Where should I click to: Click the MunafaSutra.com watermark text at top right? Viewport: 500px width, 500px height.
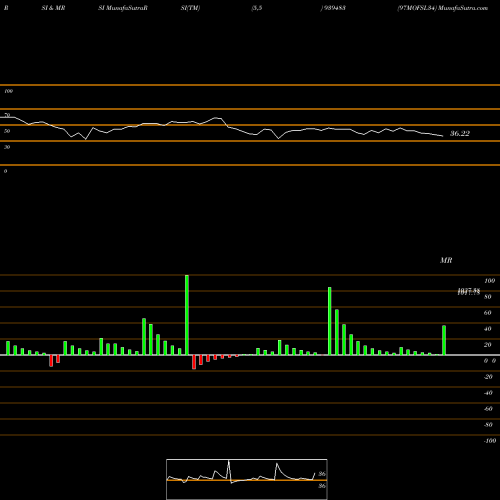pyautogui.click(x=463, y=8)
